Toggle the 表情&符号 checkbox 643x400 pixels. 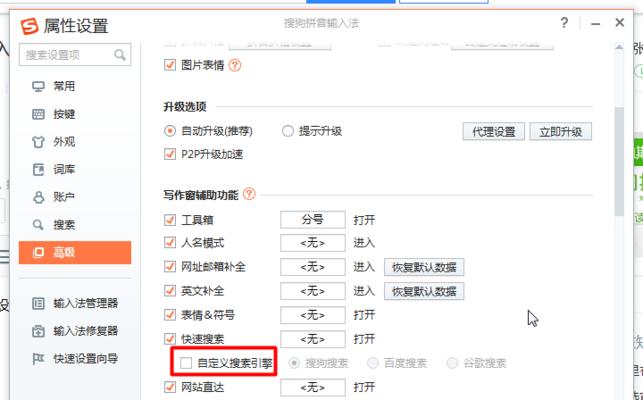coord(170,315)
